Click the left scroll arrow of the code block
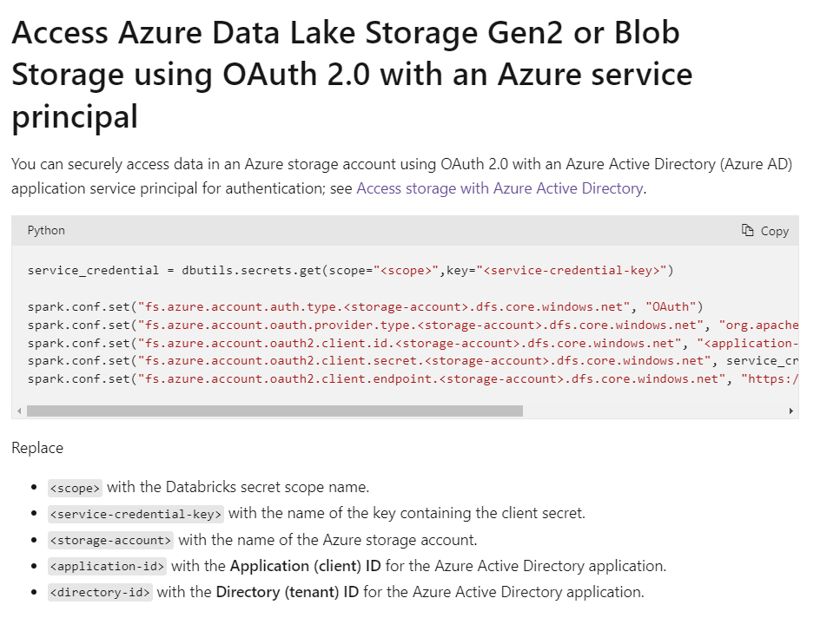840x618 pixels. tap(19, 411)
